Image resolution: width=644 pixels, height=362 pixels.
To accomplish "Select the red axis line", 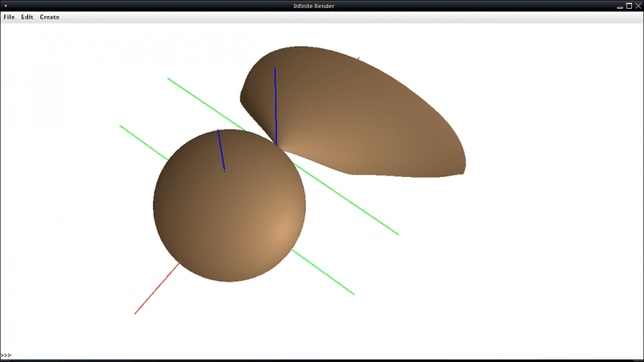I will [155, 289].
